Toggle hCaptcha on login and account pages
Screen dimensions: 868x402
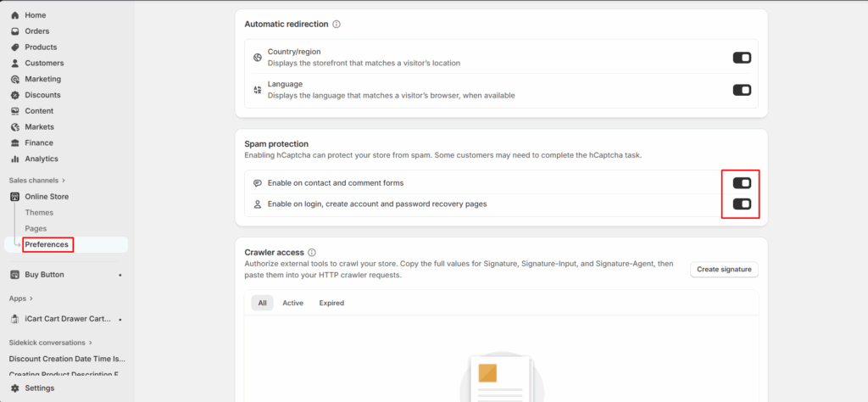click(x=742, y=204)
